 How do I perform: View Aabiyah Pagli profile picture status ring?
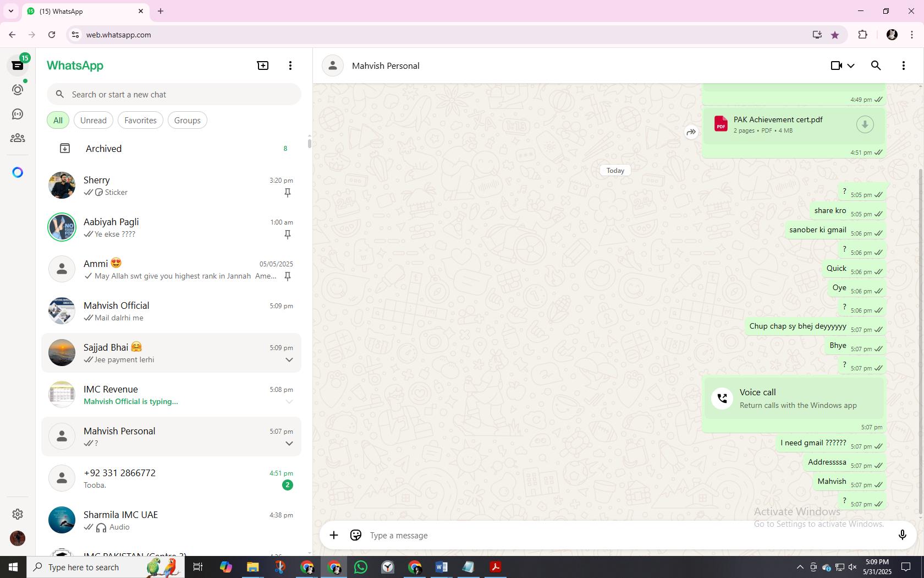(62, 227)
